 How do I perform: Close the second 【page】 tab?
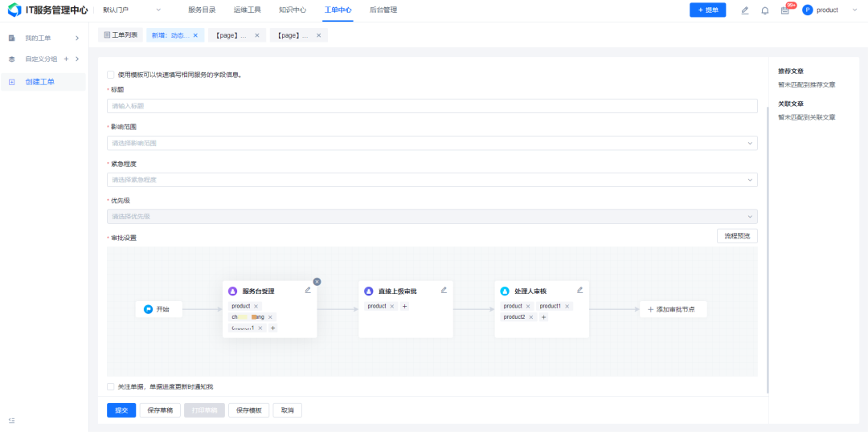(x=319, y=35)
